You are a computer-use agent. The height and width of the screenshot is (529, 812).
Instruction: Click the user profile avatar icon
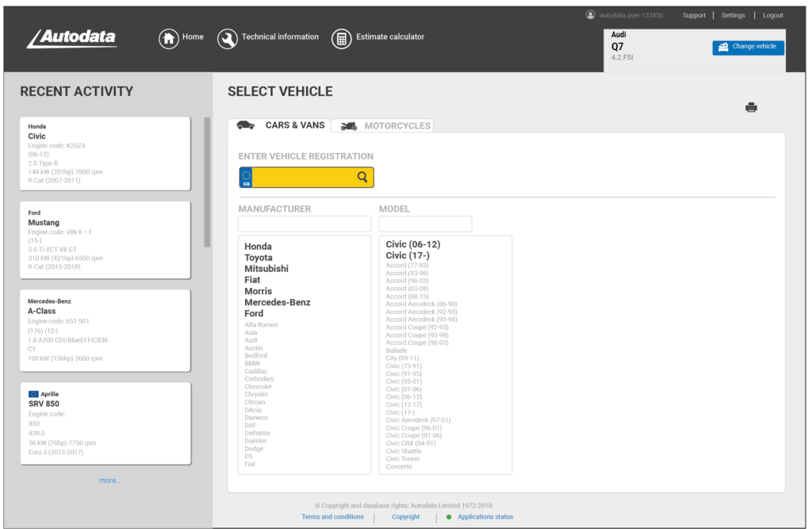tap(590, 15)
